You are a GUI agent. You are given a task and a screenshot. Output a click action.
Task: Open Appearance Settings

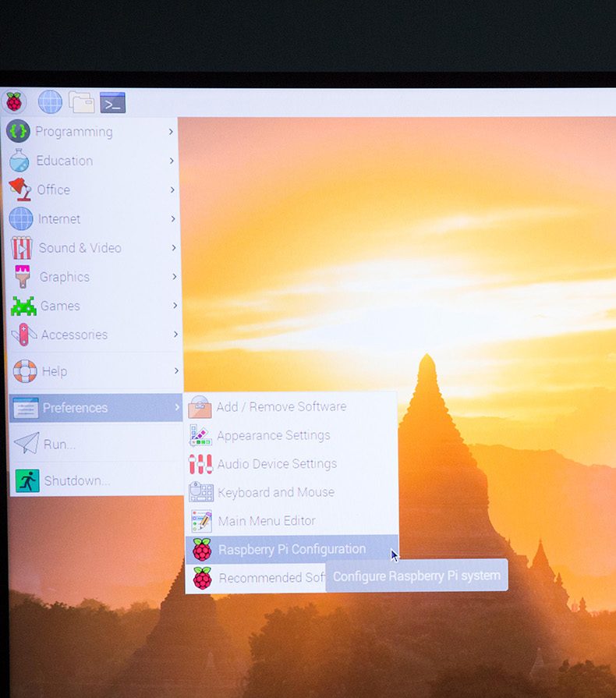point(291,435)
